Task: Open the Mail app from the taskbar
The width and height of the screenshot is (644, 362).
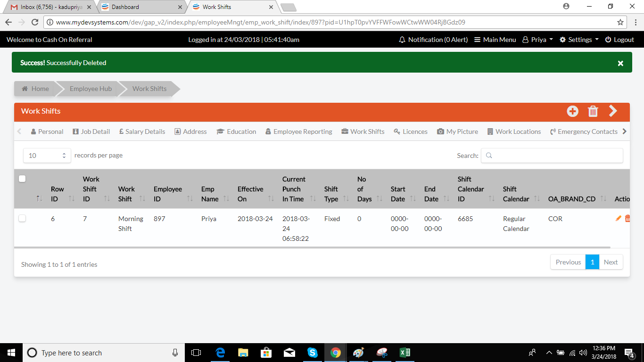Action: [289, 353]
